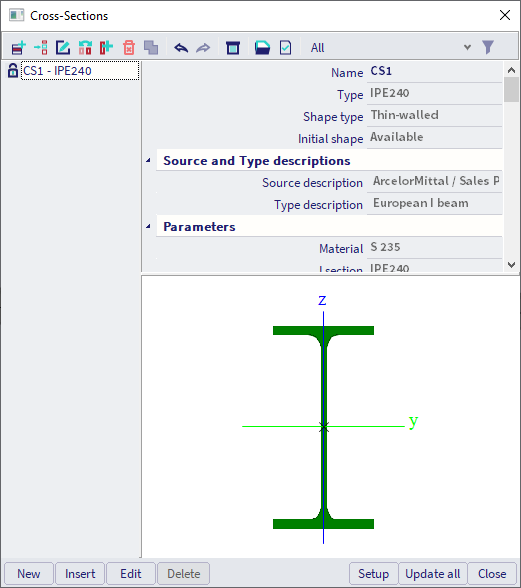
Task: Click the filter funnel icon
Action: pos(488,47)
